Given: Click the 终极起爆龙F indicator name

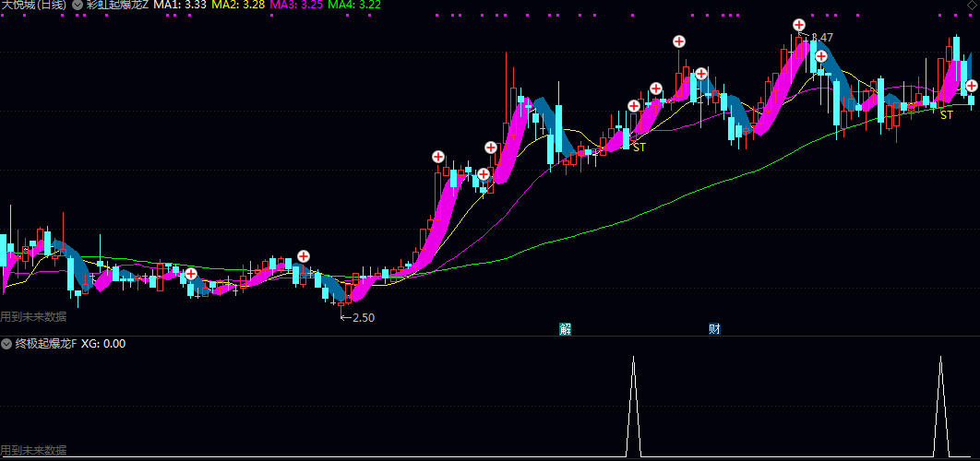Looking at the screenshot, I should point(45,344).
